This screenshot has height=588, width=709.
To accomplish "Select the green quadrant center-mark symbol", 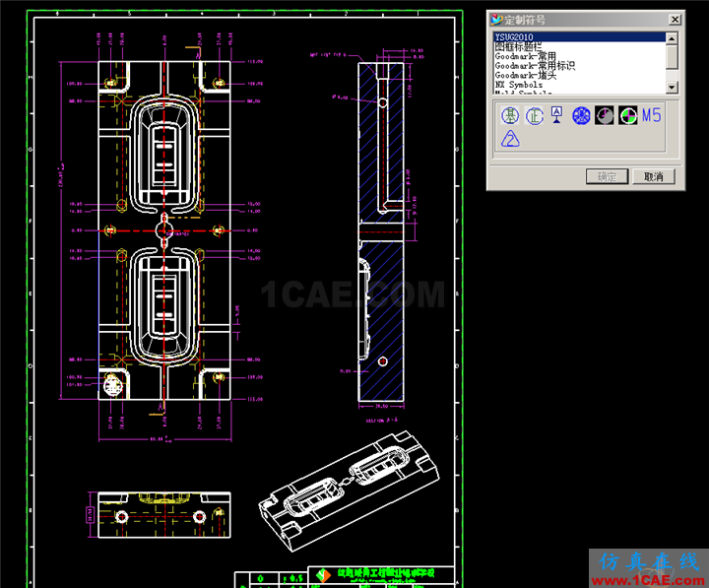I will (628, 116).
